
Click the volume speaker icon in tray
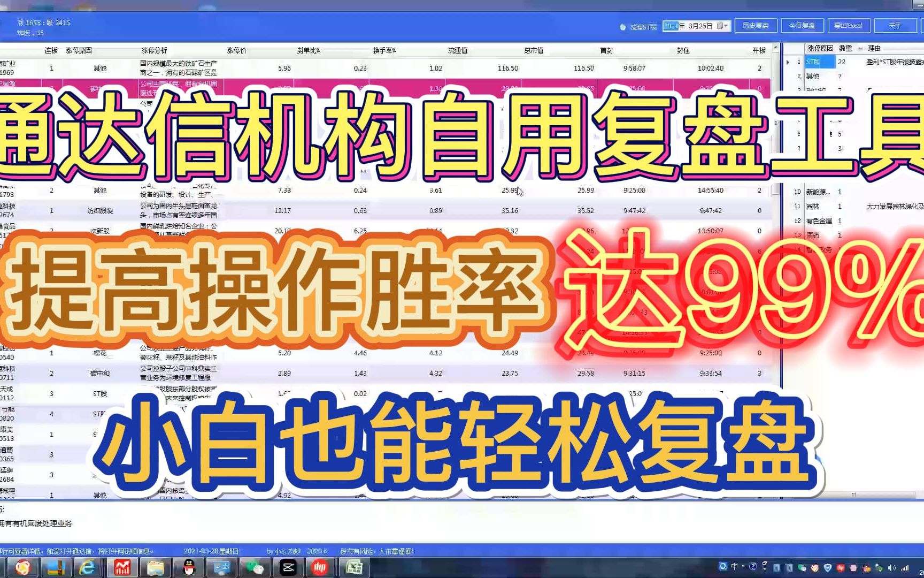[x=892, y=568]
